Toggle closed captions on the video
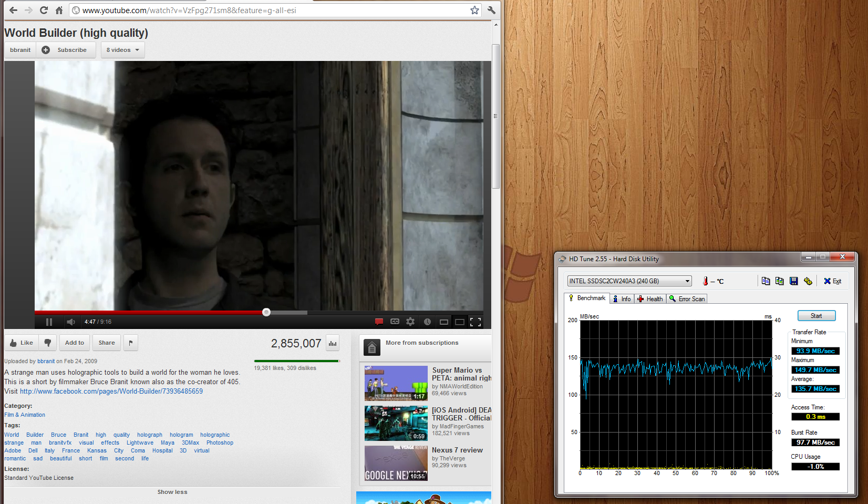 coord(395,322)
